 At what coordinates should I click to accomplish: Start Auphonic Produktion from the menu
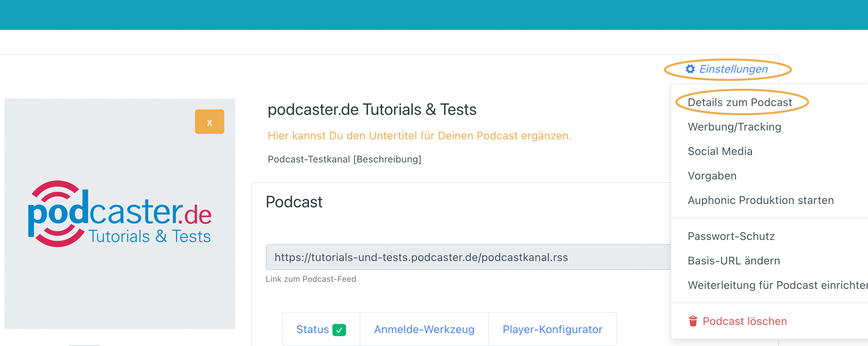pos(761,200)
